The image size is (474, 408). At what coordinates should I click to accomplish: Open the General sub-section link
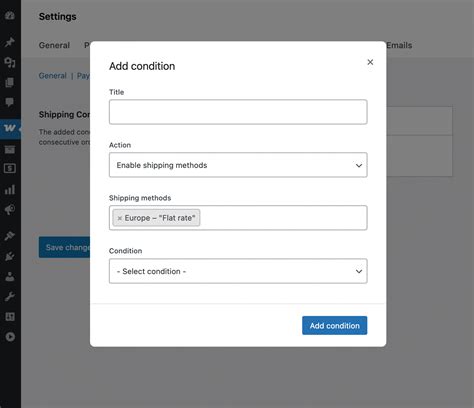click(x=52, y=76)
